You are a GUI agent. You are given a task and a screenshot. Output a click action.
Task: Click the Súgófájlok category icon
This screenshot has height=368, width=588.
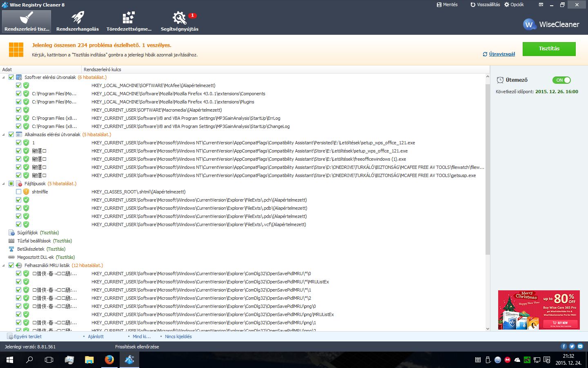tap(11, 233)
